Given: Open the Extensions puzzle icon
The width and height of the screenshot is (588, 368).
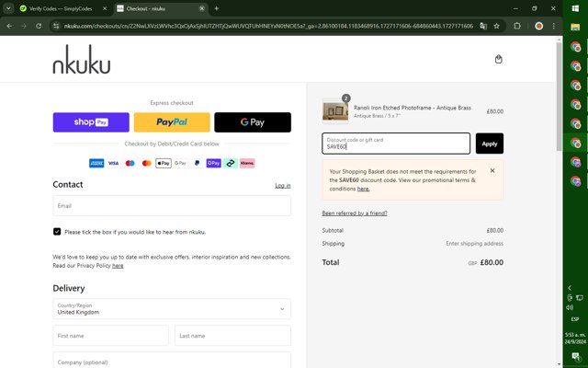Looking at the screenshot, I should click(517, 26).
